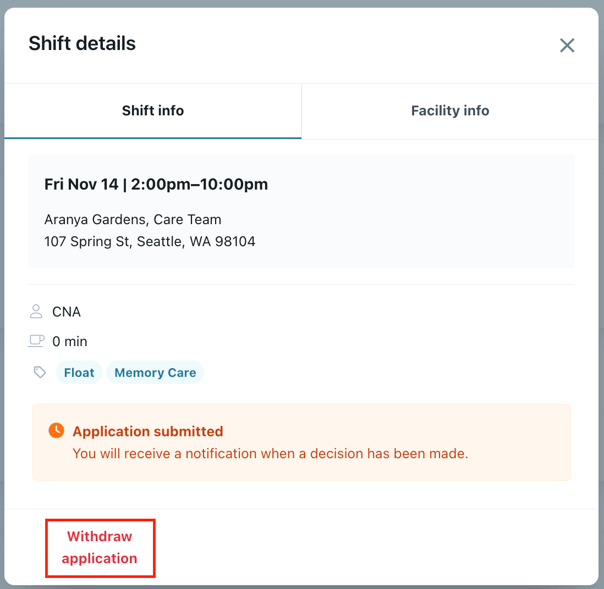Click the Shift details title
The width and height of the screenshot is (604, 589).
pos(82,44)
